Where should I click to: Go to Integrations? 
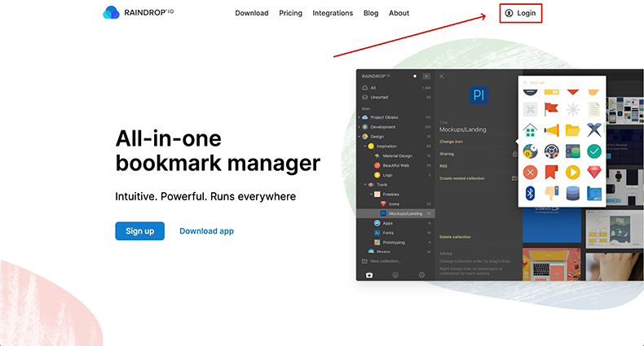point(333,13)
